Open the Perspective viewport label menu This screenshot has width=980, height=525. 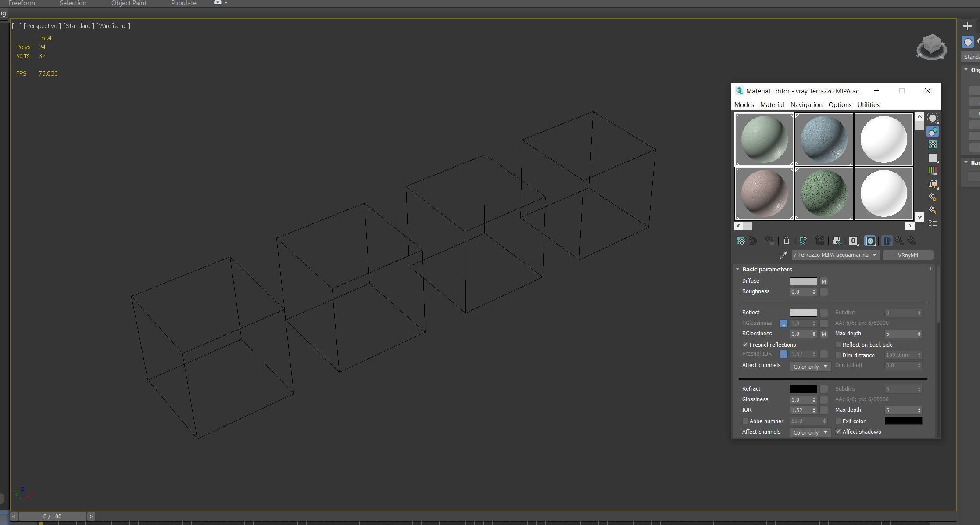tap(42, 26)
